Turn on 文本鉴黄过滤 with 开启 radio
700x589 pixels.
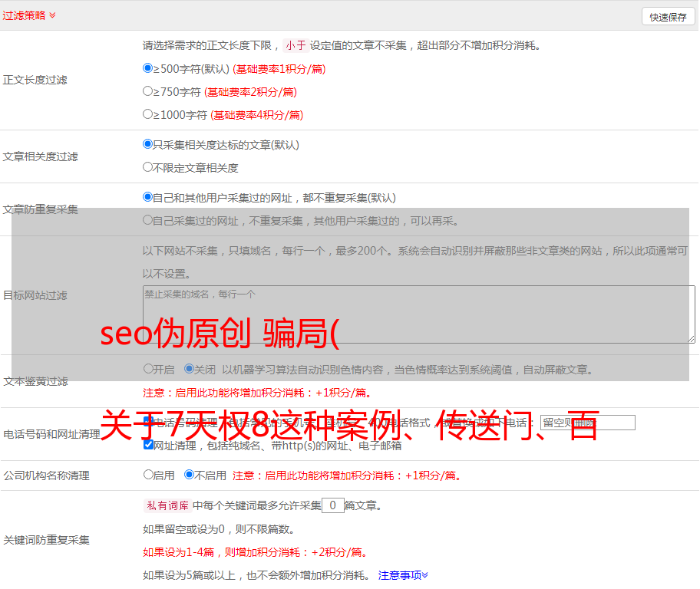(148, 369)
